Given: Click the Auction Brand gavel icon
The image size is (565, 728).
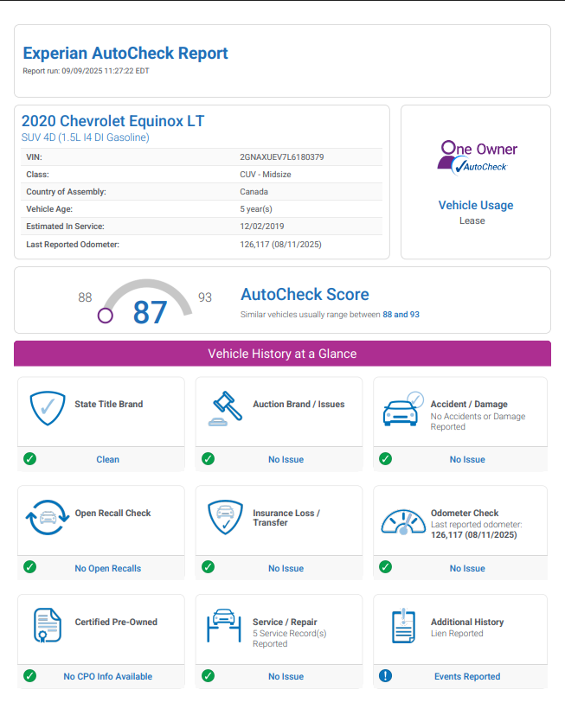Looking at the screenshot, I should click(226, 408).
